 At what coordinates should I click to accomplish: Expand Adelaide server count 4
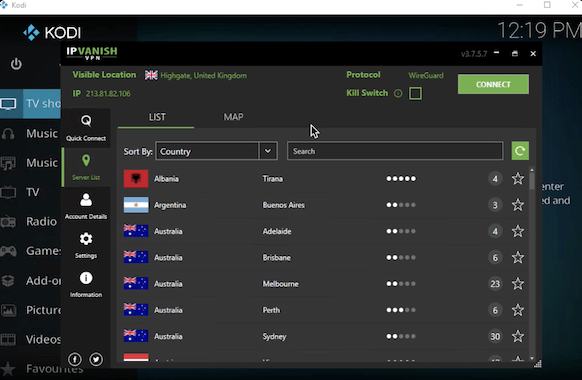(x=495, y=232)
